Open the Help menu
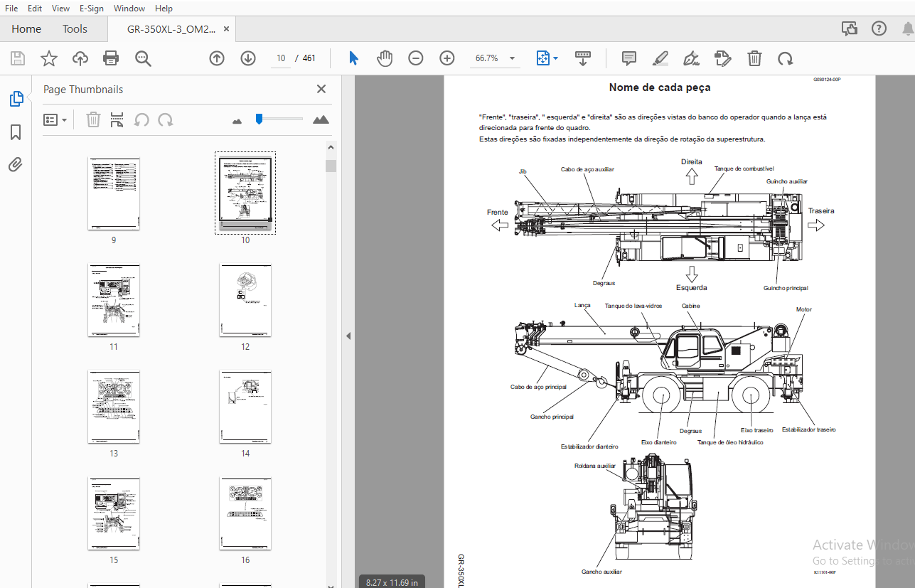This screenshot has width=915, height=588. coord(164,9)
